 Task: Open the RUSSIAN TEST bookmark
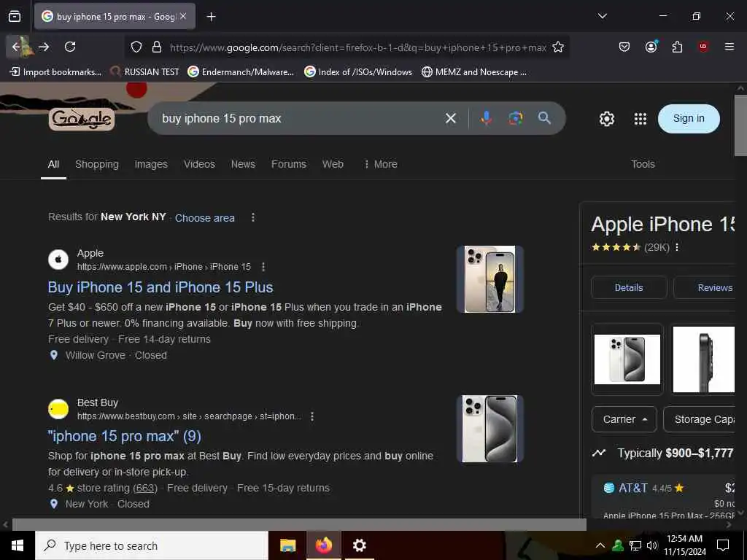pyautogui.click(x=145, y=72)
